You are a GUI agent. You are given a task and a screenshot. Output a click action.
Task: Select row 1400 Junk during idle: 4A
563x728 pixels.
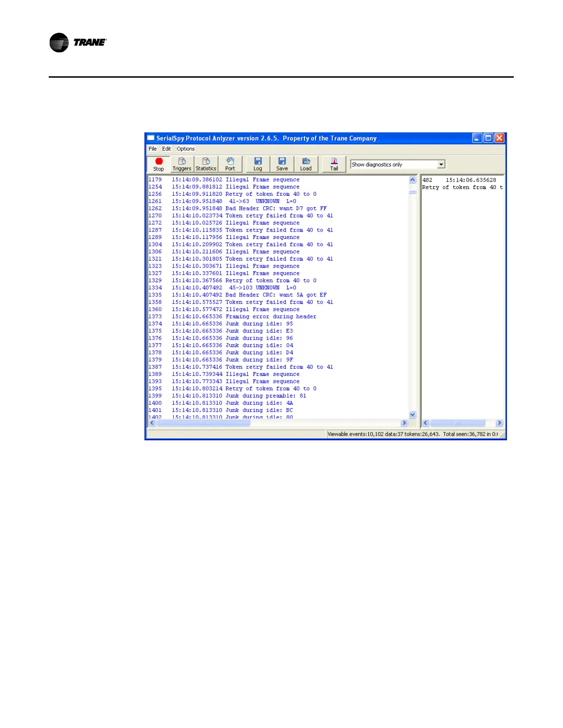click(221, 403)
